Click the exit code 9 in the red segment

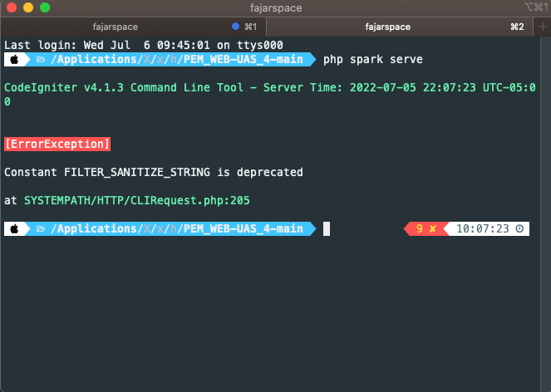(419, 228)
